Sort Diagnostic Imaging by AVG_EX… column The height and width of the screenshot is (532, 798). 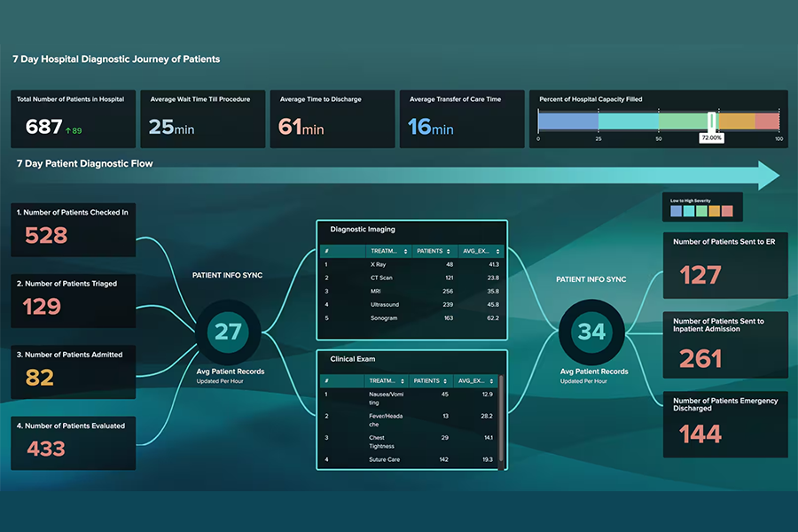point(481,252)
